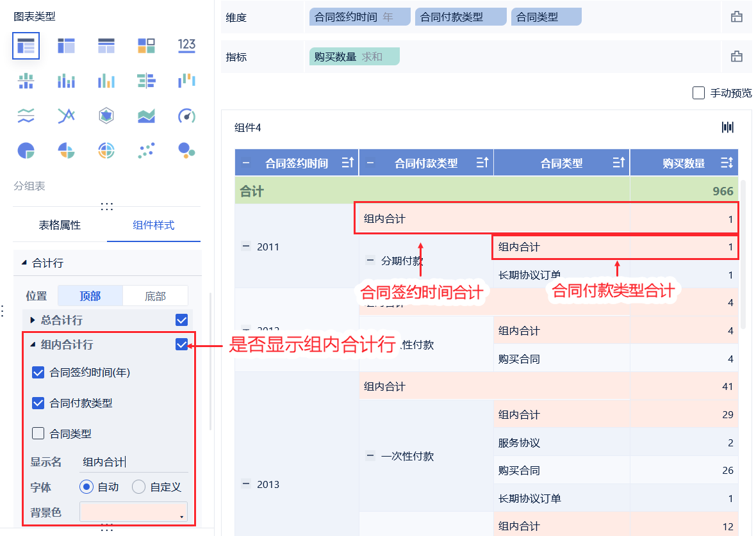The width and height of the screenshot is (756, 536).
Task: Select the horizontal contrast bar chart icon
Action: coord(146,81)
